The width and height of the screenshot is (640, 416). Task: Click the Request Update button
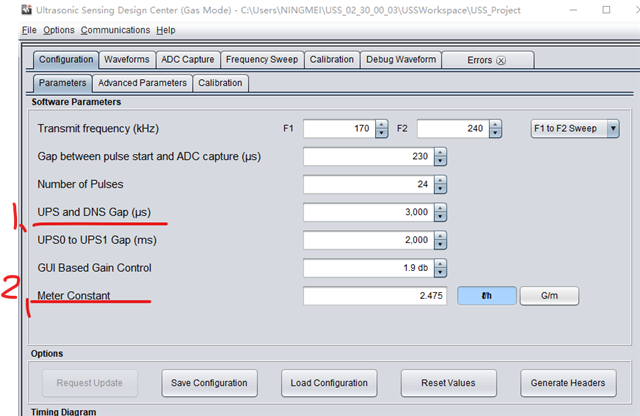[90, 383]
